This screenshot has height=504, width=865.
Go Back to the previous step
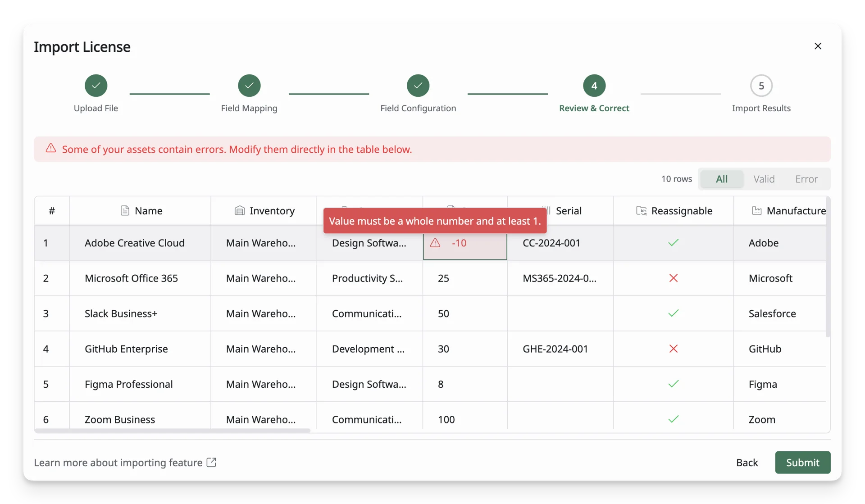click(747, 463)
